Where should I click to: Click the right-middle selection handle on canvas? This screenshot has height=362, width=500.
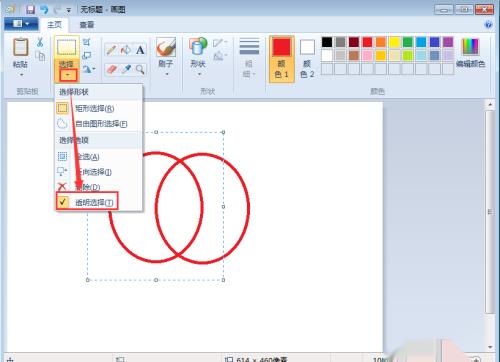(223, 207)
